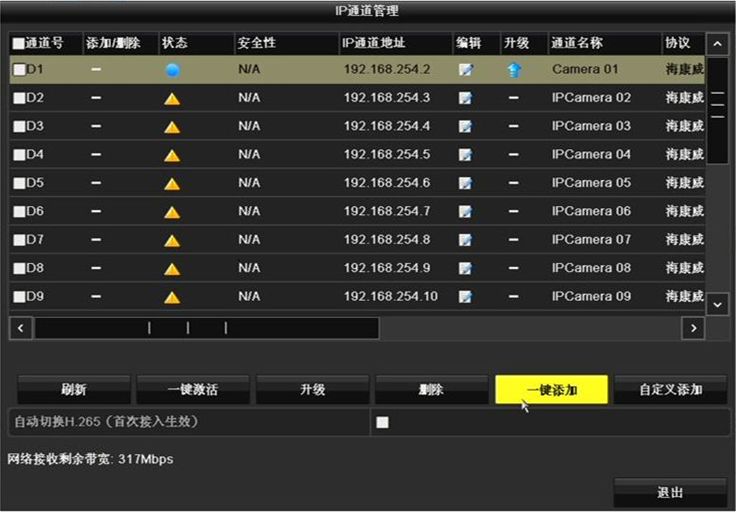This screenshot has height=512, width=736.
Task: Click the blue status icon for D1
Action: [x=172, y=70]
